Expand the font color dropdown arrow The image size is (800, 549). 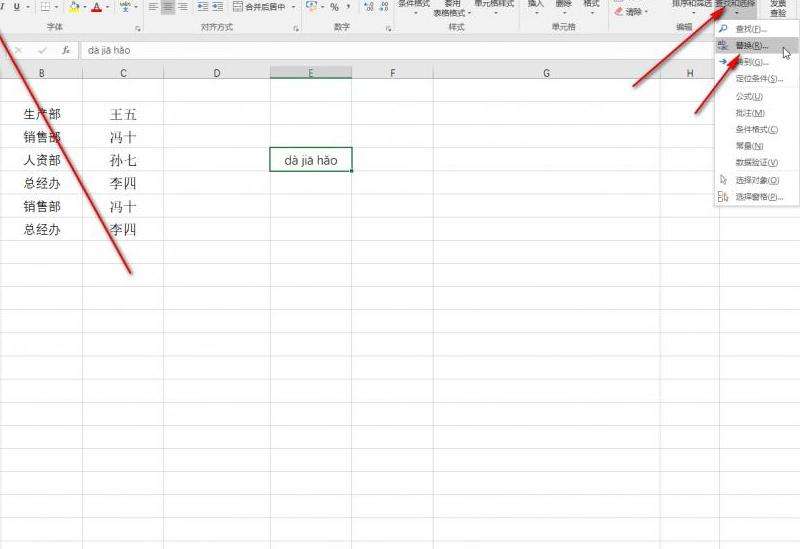pyautogui.click(x=108, y=7)
